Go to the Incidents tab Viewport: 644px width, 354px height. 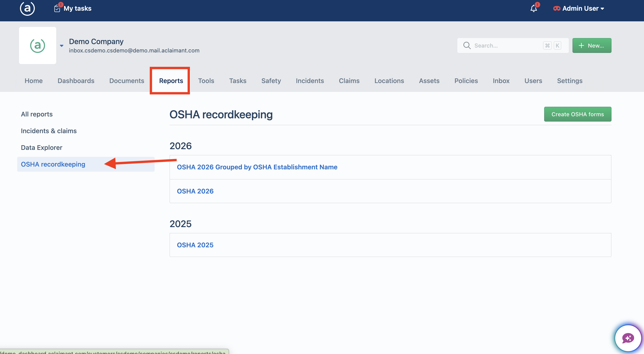(x=310, y=81)
